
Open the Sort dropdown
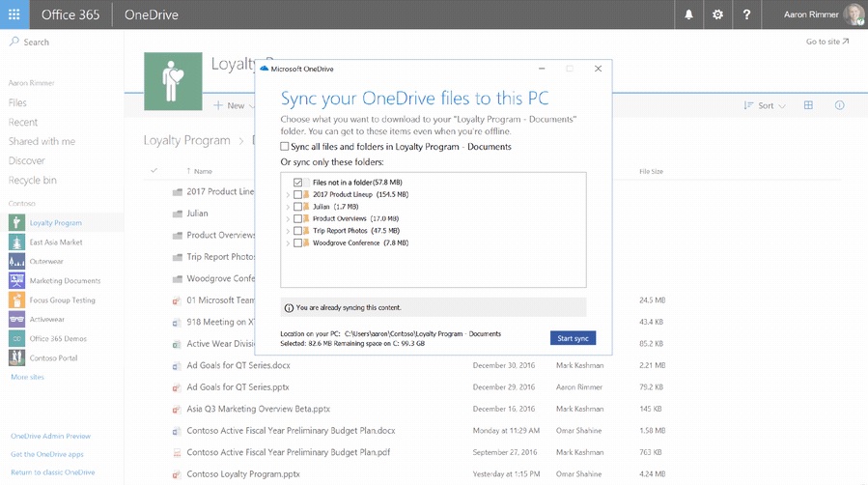(x=765, y=105)
